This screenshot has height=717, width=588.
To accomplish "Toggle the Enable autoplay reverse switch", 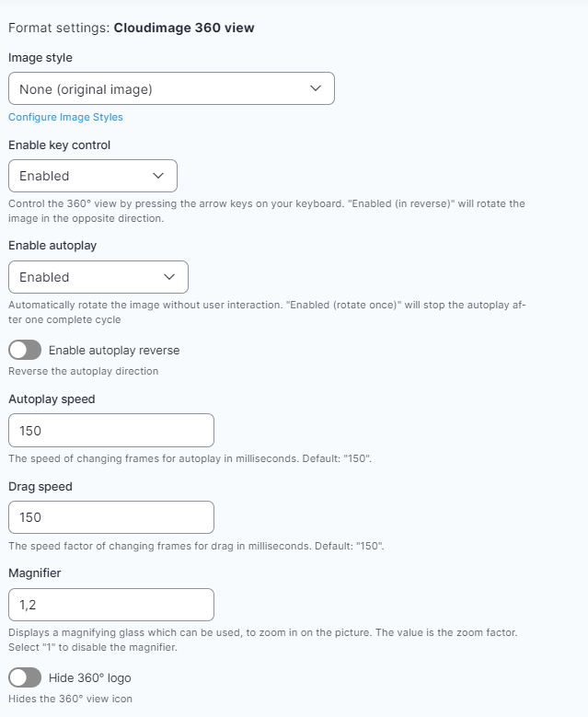I will click(x=25, y=350).
